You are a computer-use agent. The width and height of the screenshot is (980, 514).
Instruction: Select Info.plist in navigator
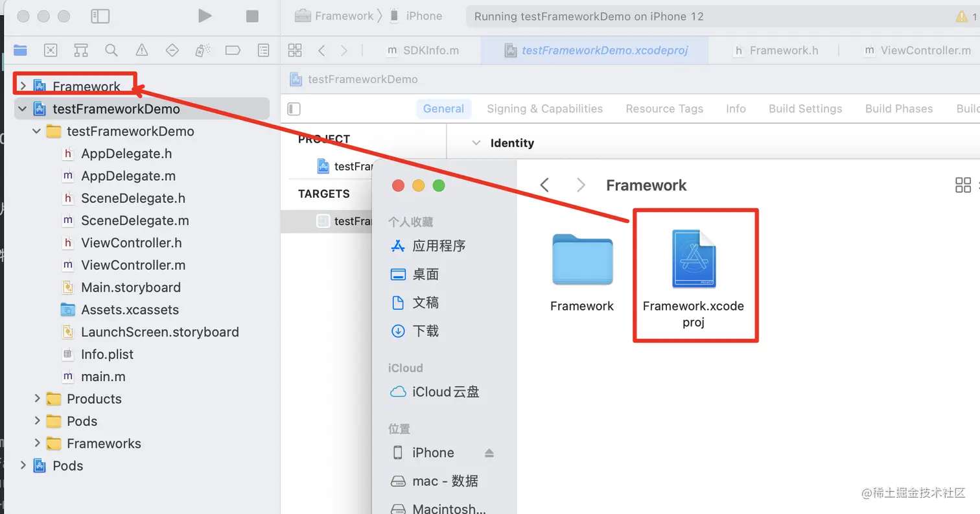[107, 355]
